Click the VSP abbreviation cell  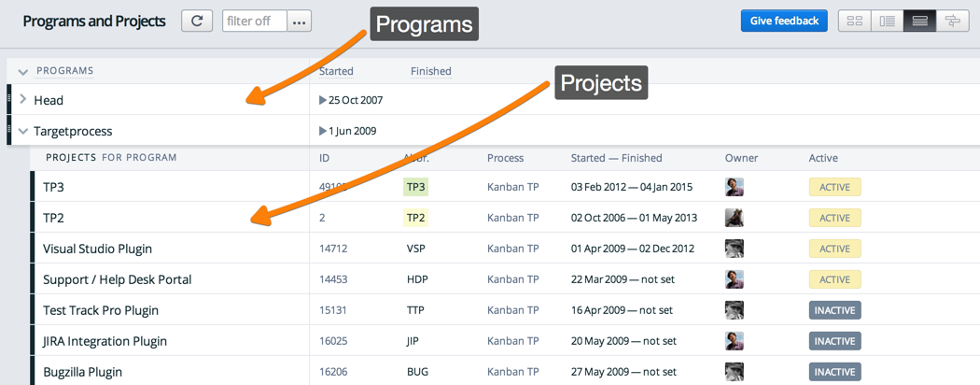415,249
